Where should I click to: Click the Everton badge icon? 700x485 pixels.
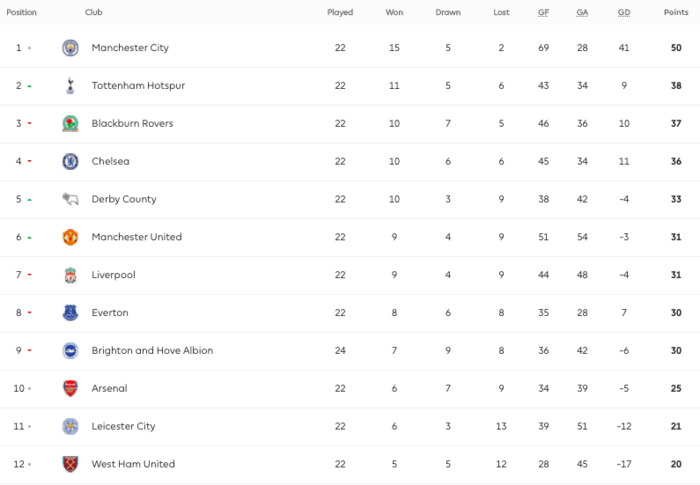[x=70, y=313]
